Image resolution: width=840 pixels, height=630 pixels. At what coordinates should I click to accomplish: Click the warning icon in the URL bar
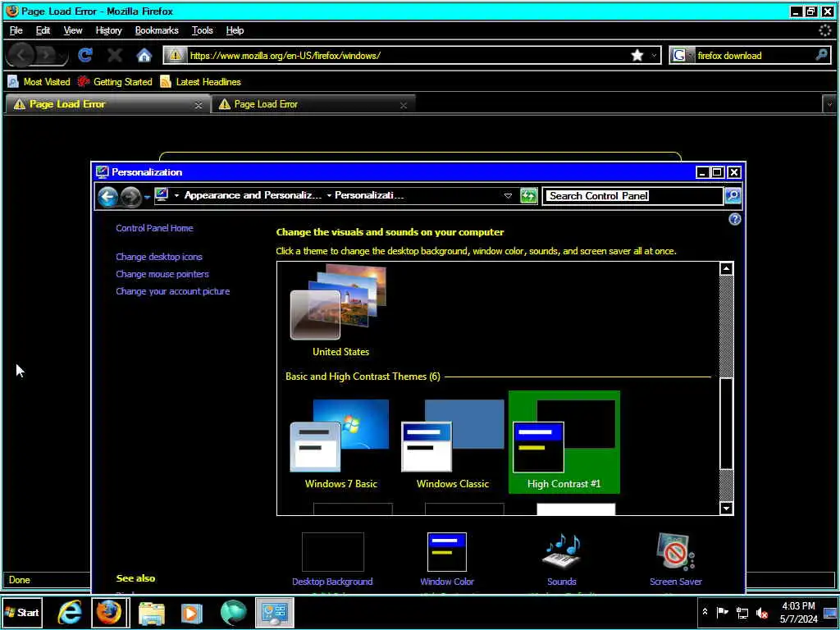pyautogui.click(x=176, y=55)
